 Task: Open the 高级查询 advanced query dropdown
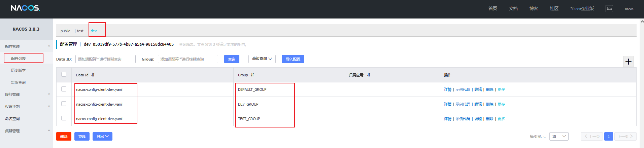click(x=262, y=59)
